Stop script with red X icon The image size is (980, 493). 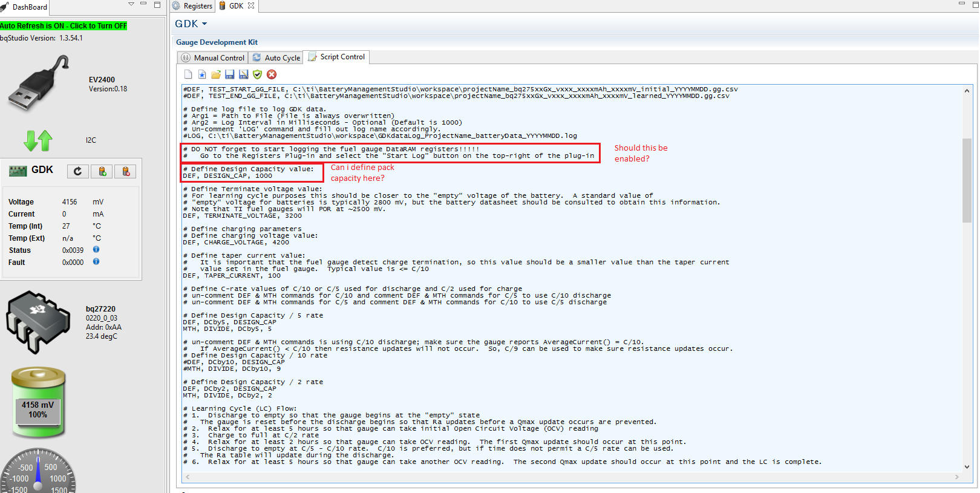click(x=272, y=74)
